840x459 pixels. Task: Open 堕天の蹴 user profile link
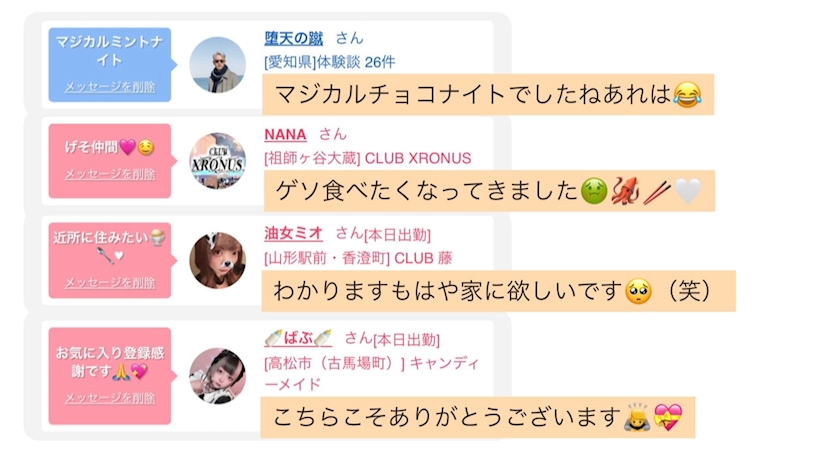pyautogui.click(x=294, y=38)
